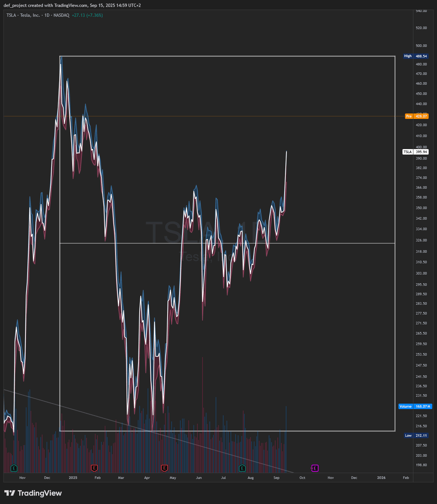Click the 500.00 price axis value
This screenshot has height=504, width=437.
point(421,46)
